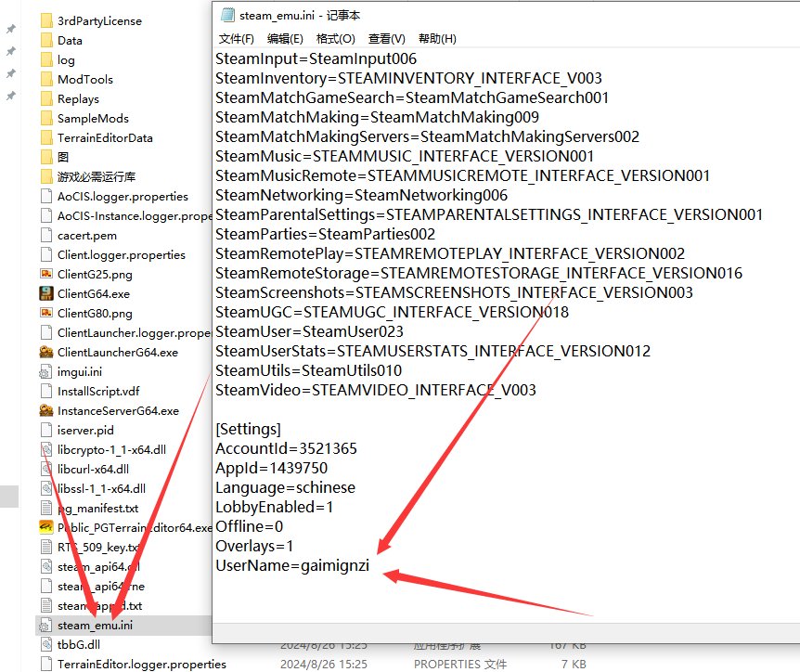Place cursor at end of UserName=gaimignzi line
This screenshot has height=672, width=800.
pos(369,565)
